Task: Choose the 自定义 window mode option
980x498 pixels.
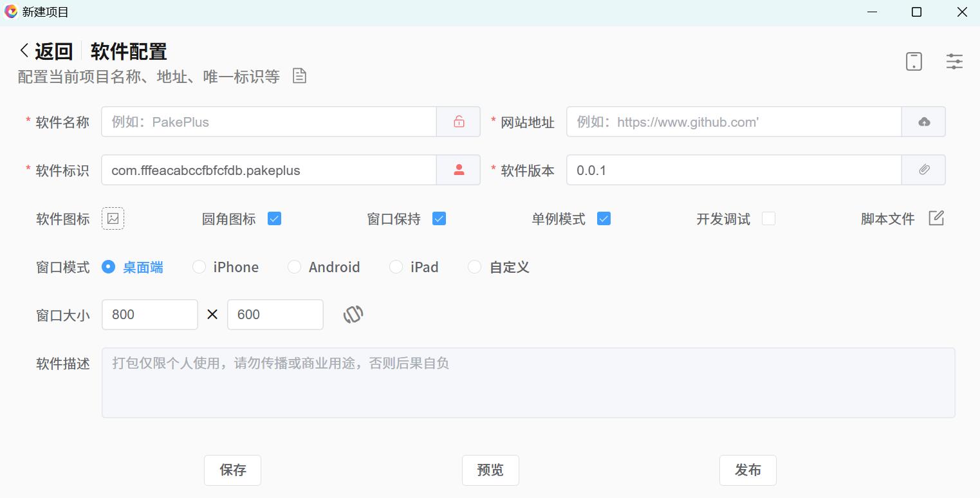Action: pyautogui.click(x=475, y=267)
